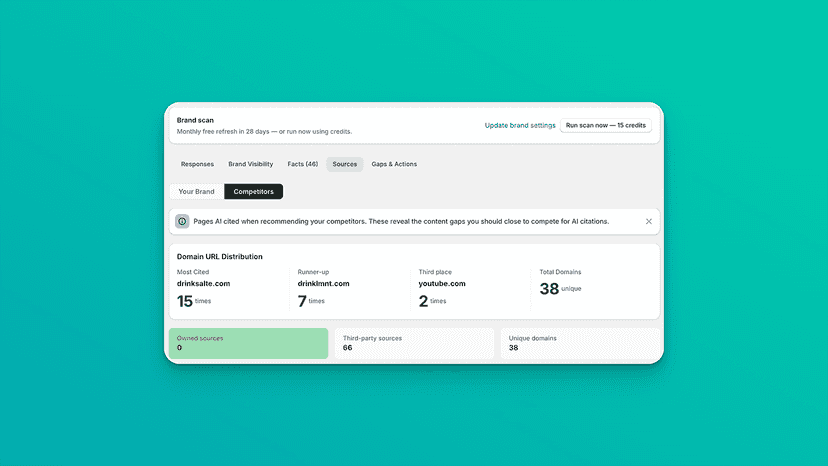Open the Gaps & Actions tab
The height and width of the screenshot is (466, 828).
coord(394,164)
